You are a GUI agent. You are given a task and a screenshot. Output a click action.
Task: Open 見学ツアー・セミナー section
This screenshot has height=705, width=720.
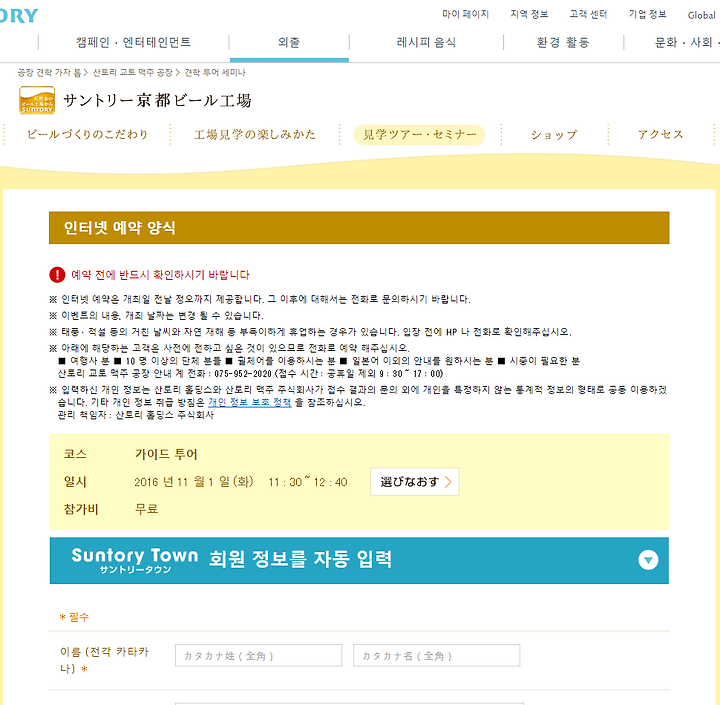[420, 135]
